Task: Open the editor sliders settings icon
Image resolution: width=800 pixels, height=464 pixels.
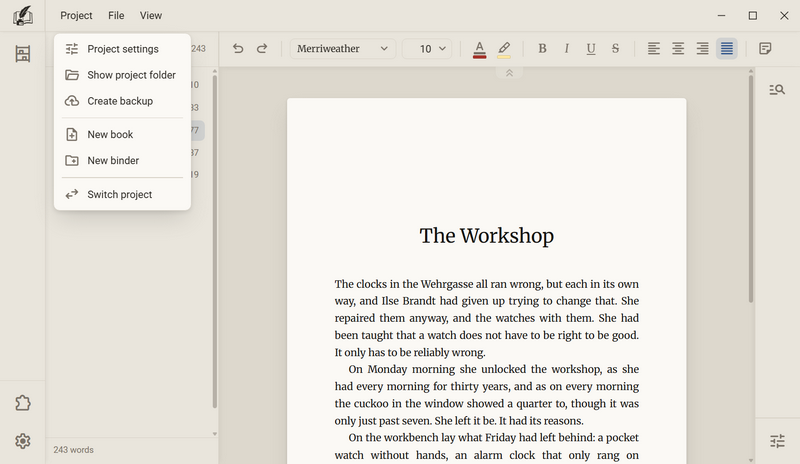Action: (x=777, y=441)
